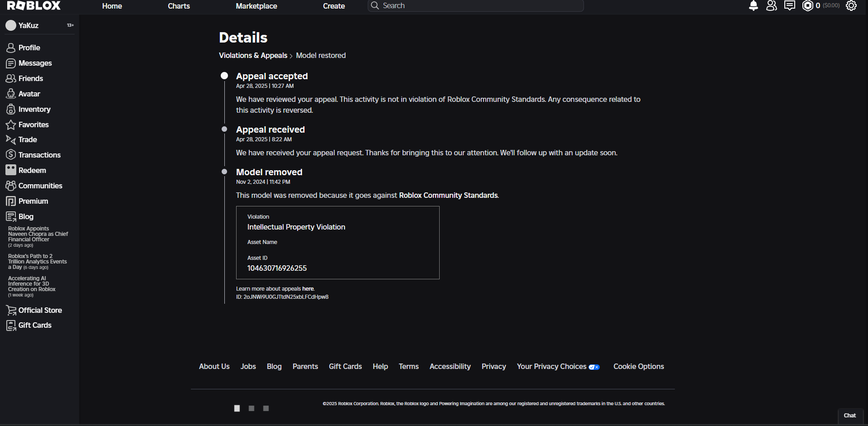Click the Roblox logo
The image size is (868, 426).
[34, 5]
